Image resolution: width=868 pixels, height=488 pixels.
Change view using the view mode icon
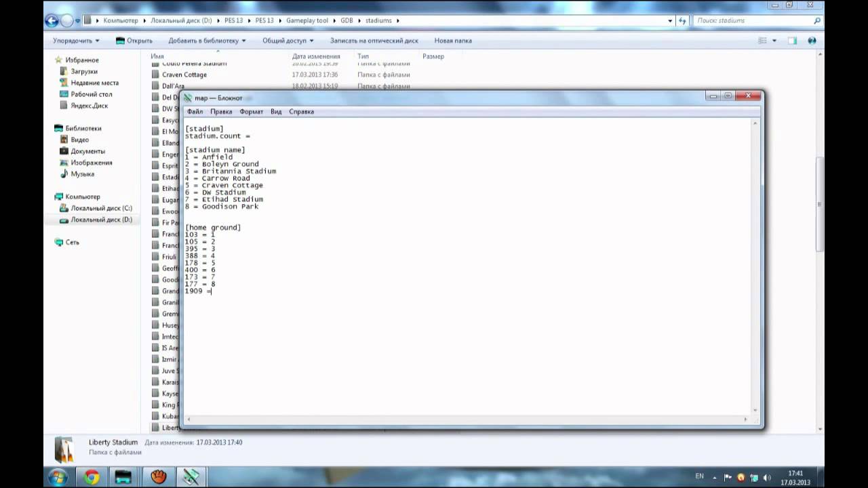pyautogui.click(x=763, y=41)
